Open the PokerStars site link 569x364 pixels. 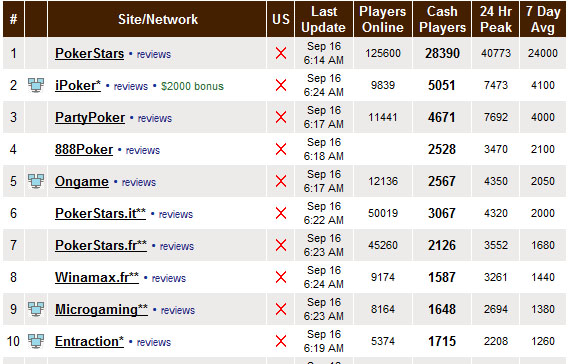click(x=89, y=54)
